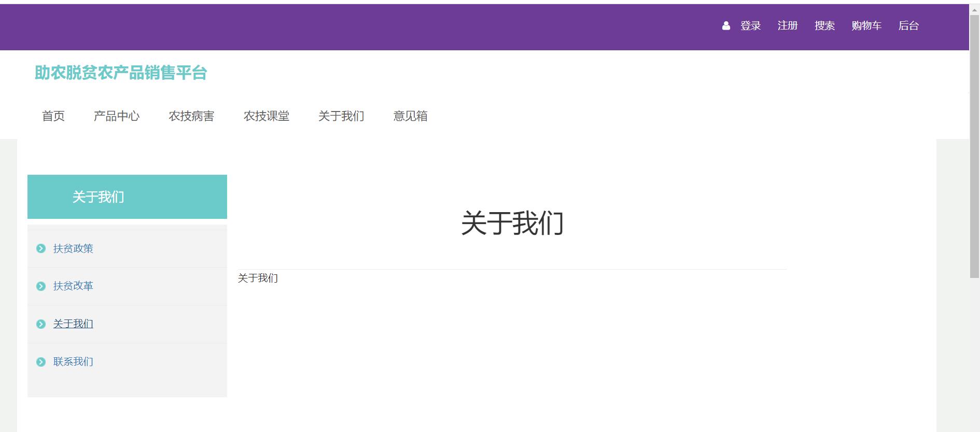Open the 注册 register link
The height and width of the screenshot is (432, 980).
coord(787,25)
